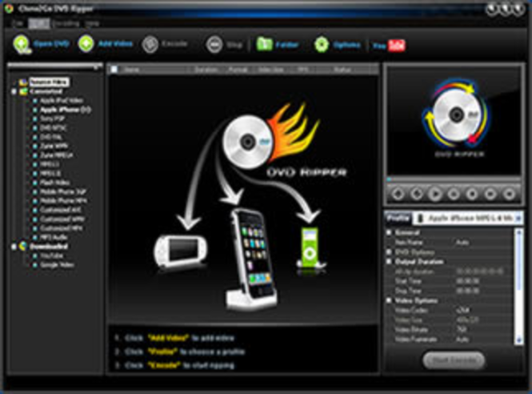This screenshot has height=394, width=532.
Task: Click the phone icon in Profile box
Action: coord(420,219)
